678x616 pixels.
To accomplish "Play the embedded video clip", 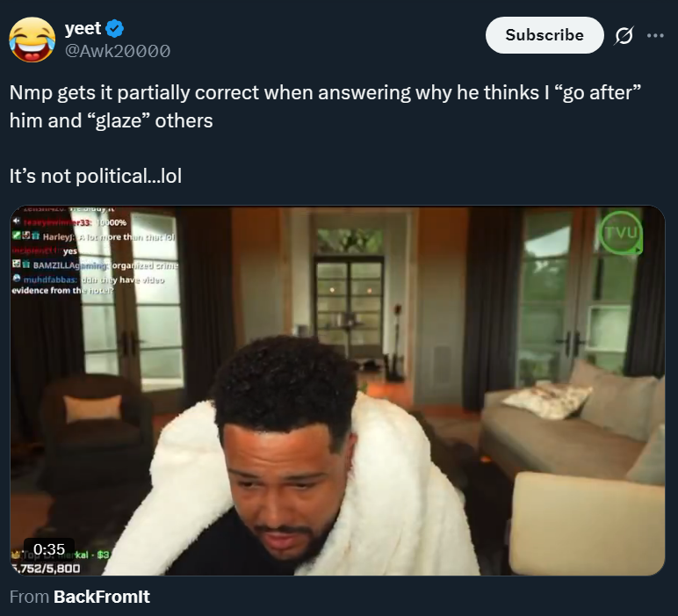I will coord(337,390).
